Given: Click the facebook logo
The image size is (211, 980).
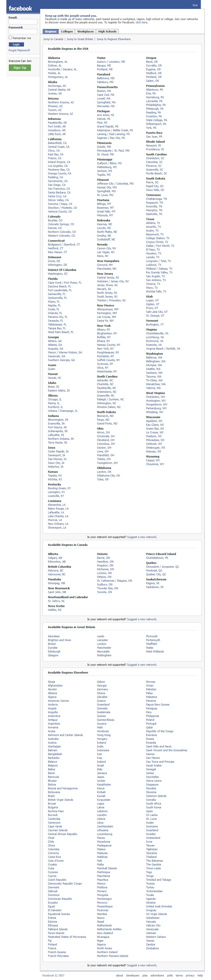Looking at the screenshot, I should pyautogui.click(x=20, y=8).
